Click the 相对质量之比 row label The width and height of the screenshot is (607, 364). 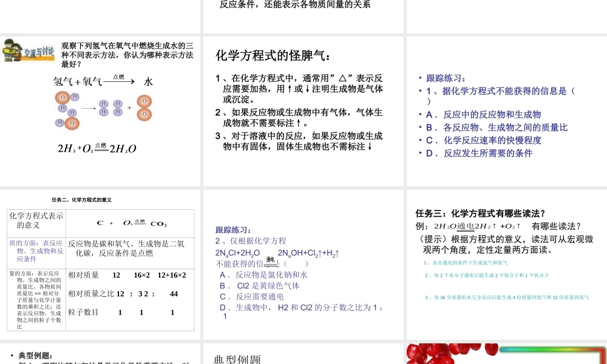[x=91, y=294]
